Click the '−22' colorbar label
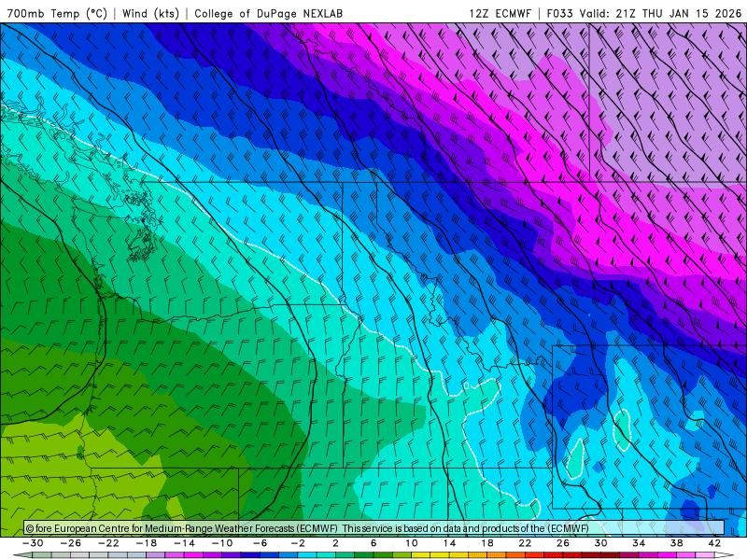The height and width of the screenshot is (560, 747). coord(108,543)
